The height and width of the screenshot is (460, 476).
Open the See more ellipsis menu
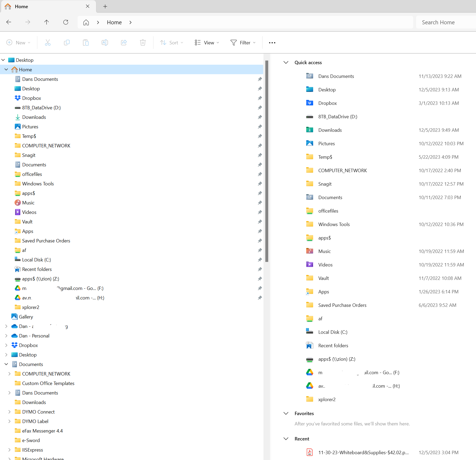pos(272,43)
